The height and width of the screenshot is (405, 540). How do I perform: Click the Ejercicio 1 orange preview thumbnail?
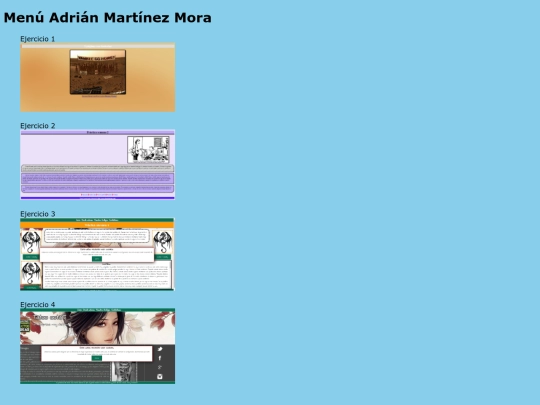97,77
